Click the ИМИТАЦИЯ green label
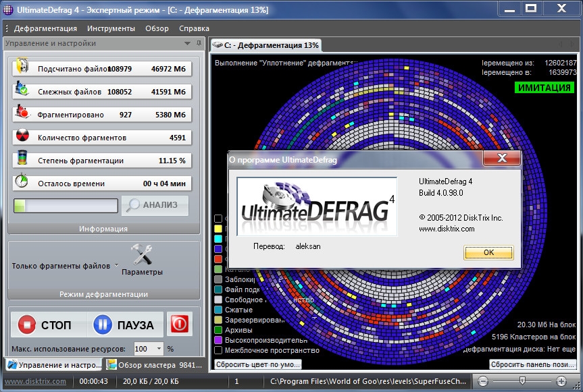The image size is (583, 392). (x=544, y=88)
